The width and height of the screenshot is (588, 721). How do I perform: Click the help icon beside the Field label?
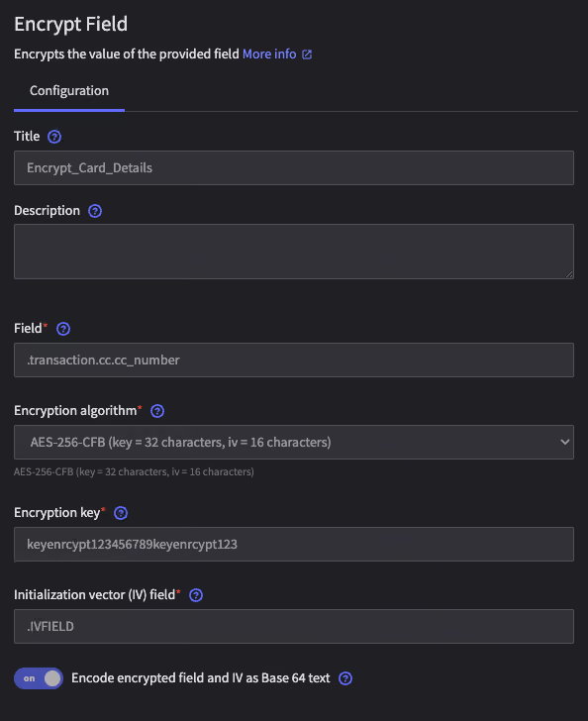coord(63,329)
